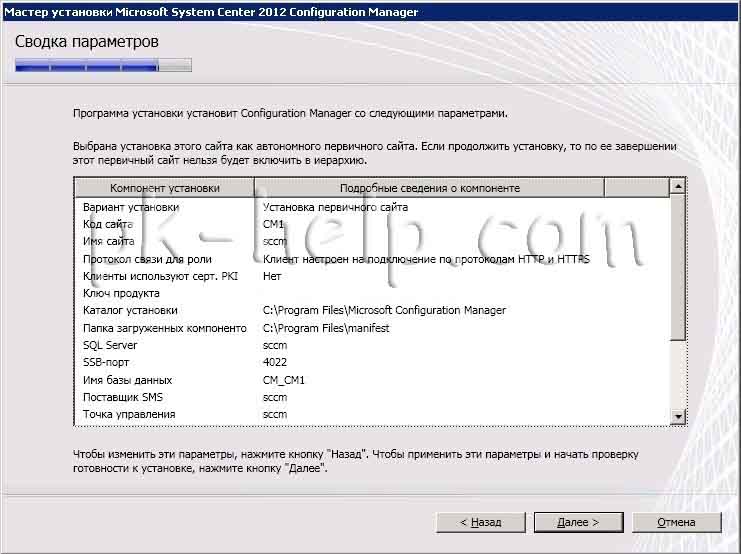Click the HTTP and HTTPS protocol value
The width and height of the screenshot is (741, 554).
[426, 259]
